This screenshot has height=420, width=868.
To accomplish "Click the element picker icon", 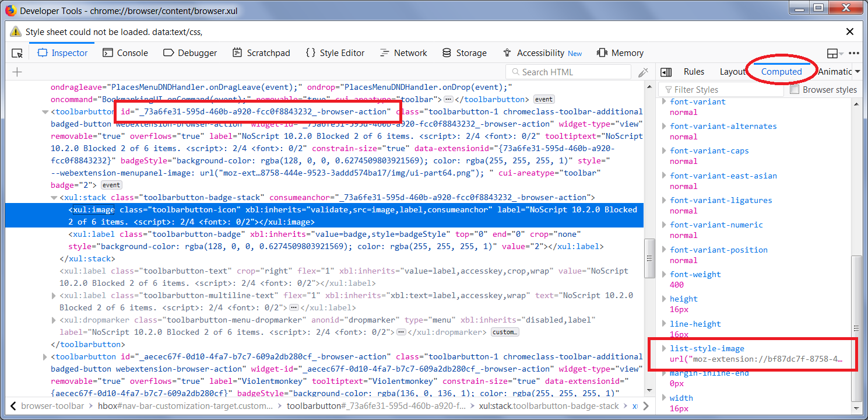I will pos(17,53).
